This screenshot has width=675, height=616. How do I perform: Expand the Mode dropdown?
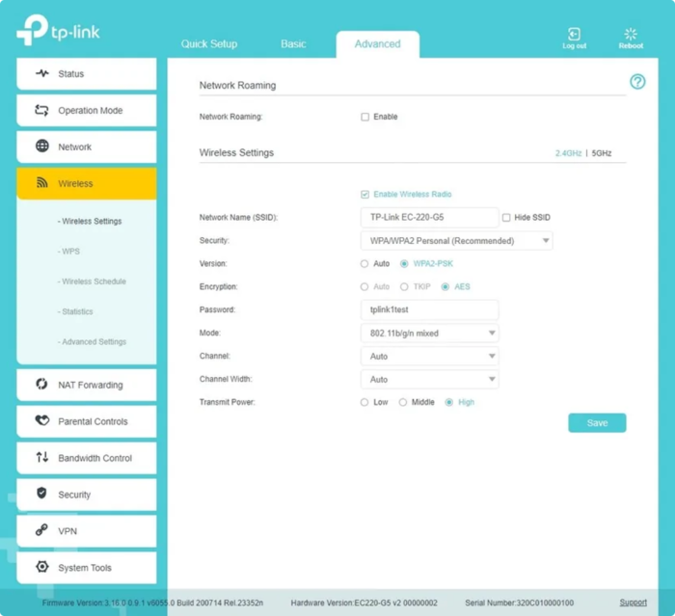(x=430, y=334)
